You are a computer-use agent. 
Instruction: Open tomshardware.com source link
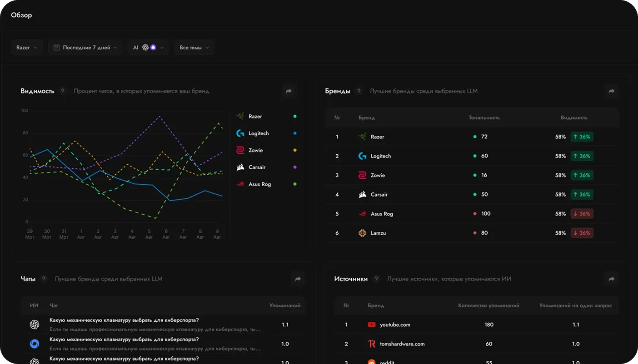coord(402,344)
